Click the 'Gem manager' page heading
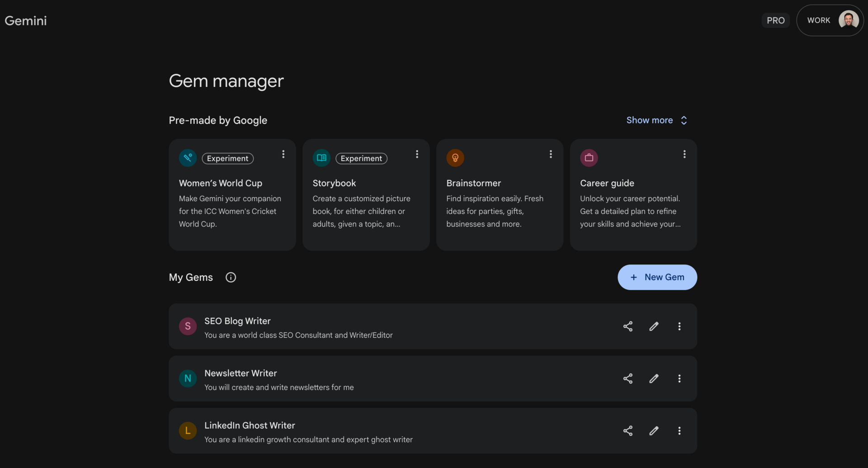868x468 pixels. (226, 81)
